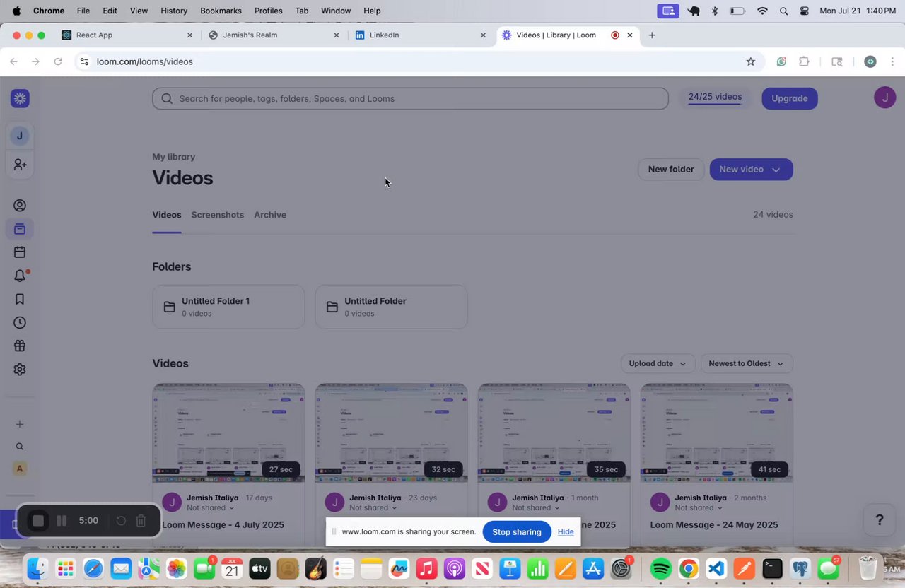Open a new Chrome tab
The width and height of the screenshot is (905, 588).
coord(652,35)
